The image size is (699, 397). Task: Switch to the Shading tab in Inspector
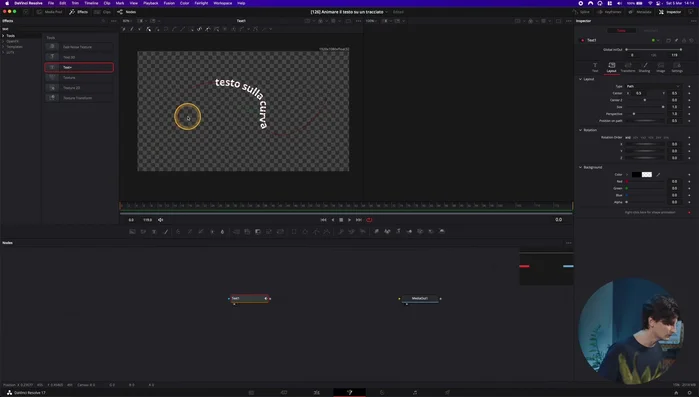(x=644, y=67)
